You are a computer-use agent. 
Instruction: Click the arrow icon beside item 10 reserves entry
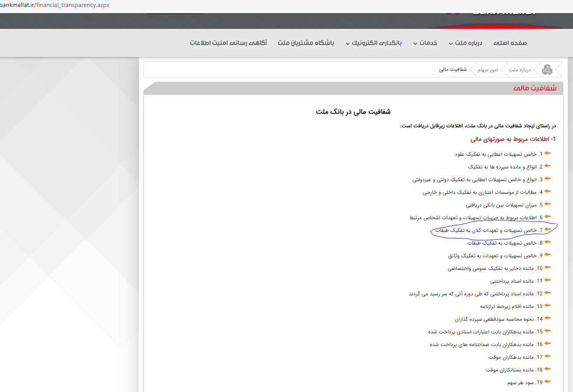(x=549, y=268)
